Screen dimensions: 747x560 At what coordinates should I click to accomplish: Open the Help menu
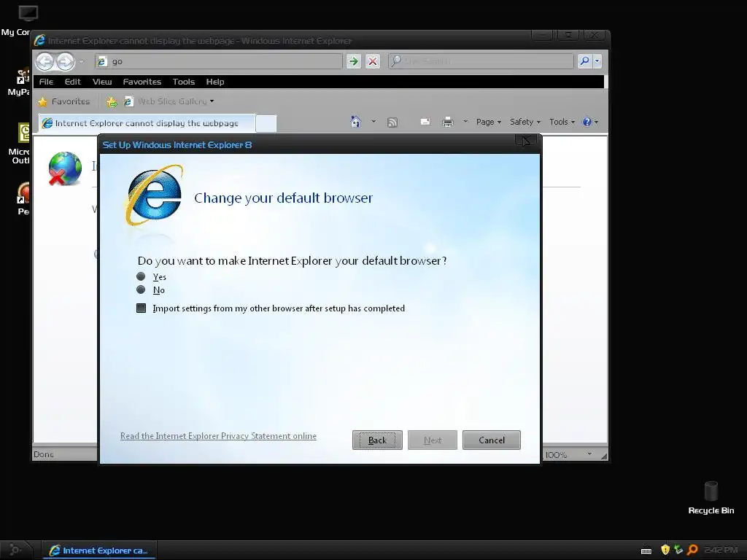pyautogui.click(x=215, y=82)
